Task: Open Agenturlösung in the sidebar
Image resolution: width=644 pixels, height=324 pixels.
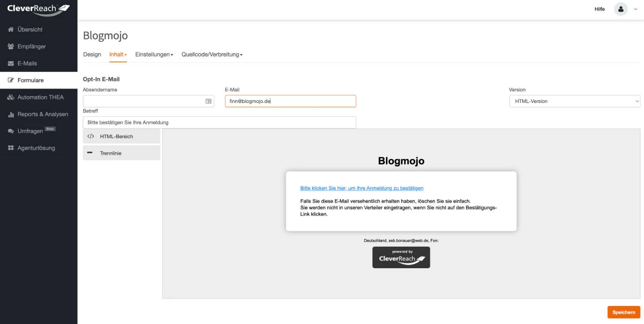Action: 36,148
